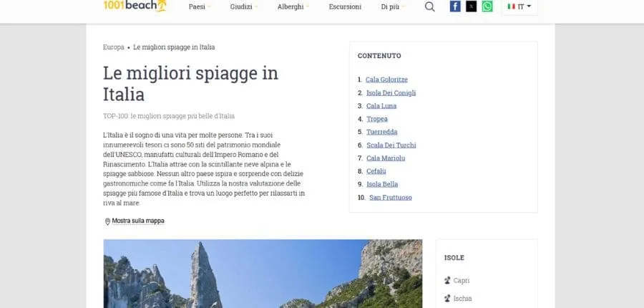Open the Alberghi dropdown menu
The image size is (644, 308).
click(293, 6)
